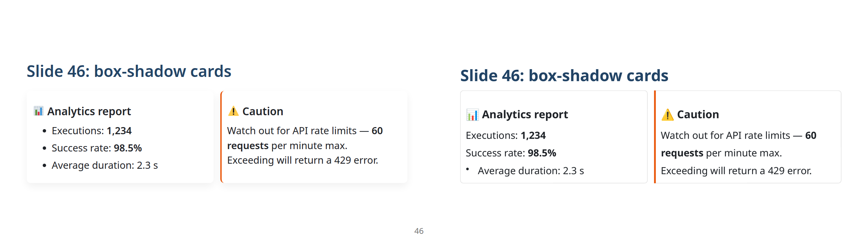Click "Executions: 1,234" in the right slide's card
The height and width of the screenshot is (244, 868).
[505, 135]
